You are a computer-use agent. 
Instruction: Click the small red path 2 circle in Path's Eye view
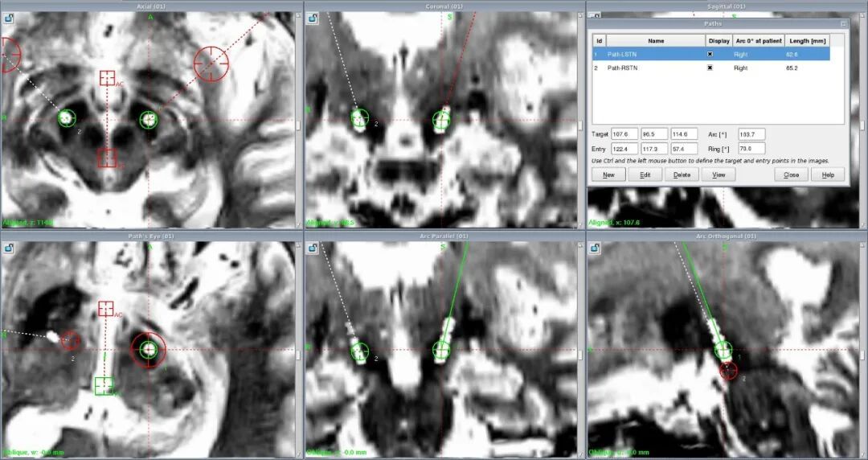click(x=70, y=341)
